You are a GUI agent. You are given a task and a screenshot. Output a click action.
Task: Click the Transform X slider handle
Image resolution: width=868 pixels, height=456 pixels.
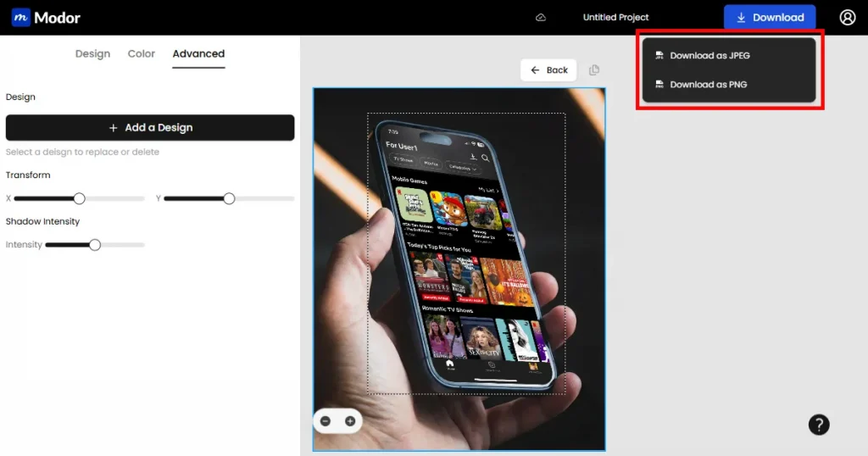tap(79, 198)
